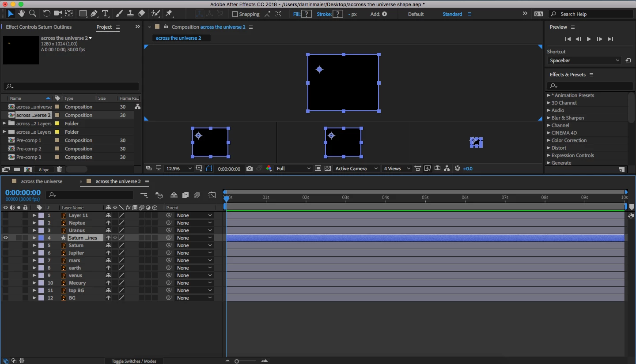Select the Type tool
This screenshot has width=636, height=364.
[105, 14]
